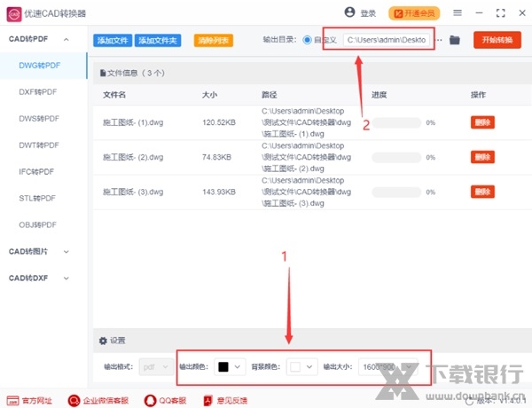Collapse the CAD转PDF section
Screen dimensions: 532x408
66,39
